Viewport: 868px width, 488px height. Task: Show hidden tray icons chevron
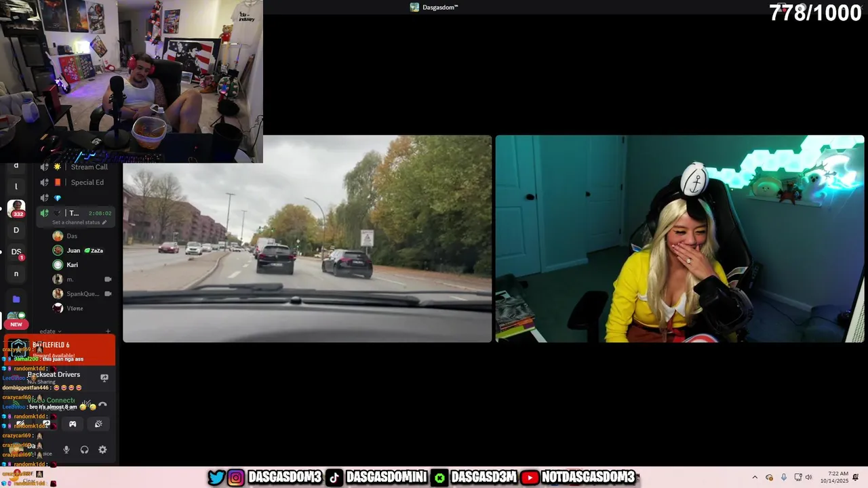755,477
